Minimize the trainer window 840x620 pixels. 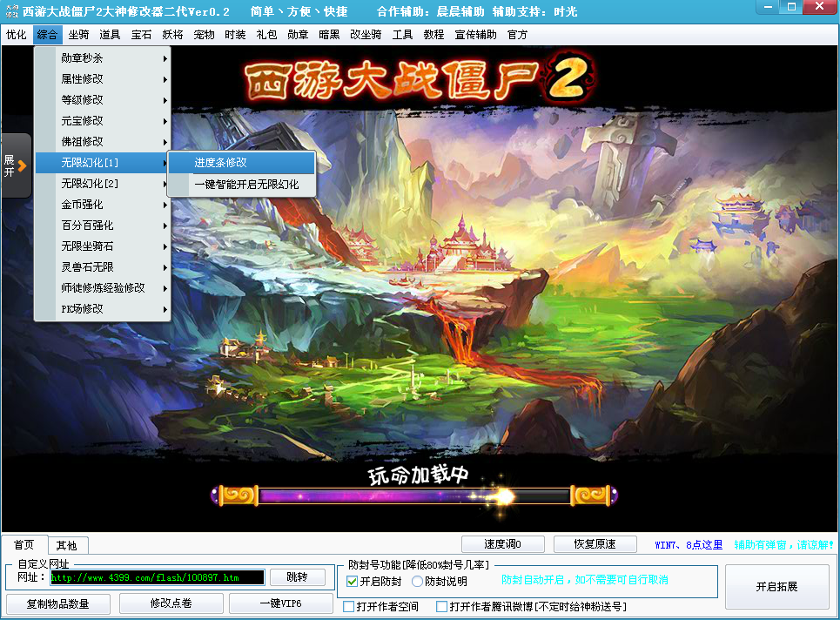point(768,7)
